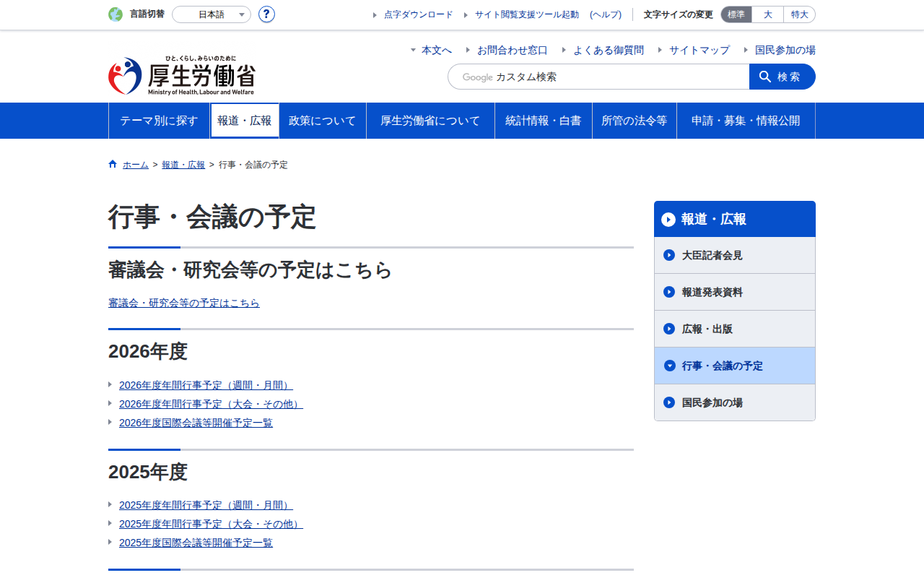Open 報道発表資料 in sidebar
924x578 pixels.
(735, 292)
